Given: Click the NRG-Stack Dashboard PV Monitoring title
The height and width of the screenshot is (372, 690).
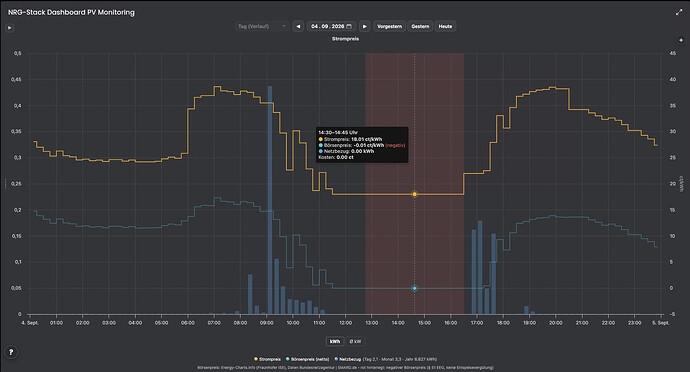Looking at the screenshot, I should click(x=71, y=12).
